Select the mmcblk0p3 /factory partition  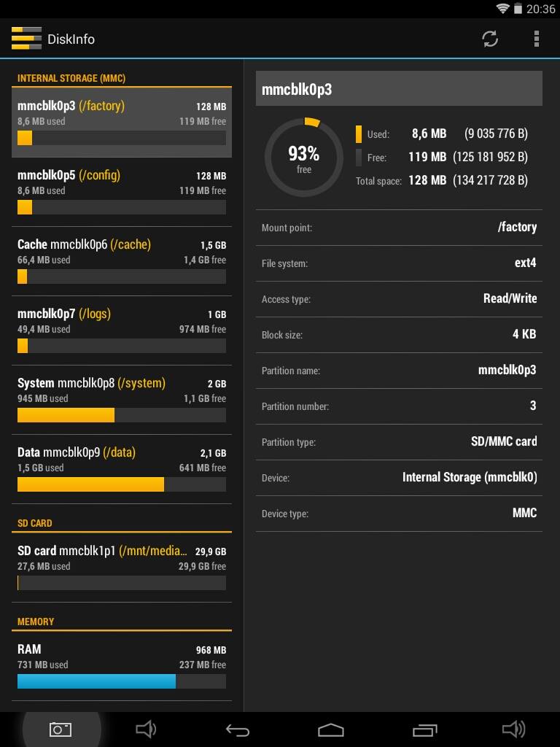122,122
